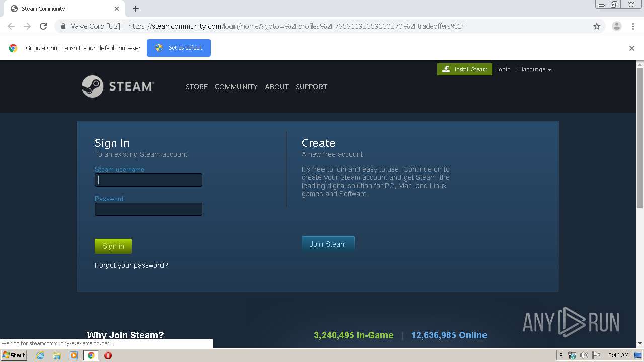The height and width of the screenshot is (362, 644).
Task: Click the action center flag icon in the tray
Action: 595,355
